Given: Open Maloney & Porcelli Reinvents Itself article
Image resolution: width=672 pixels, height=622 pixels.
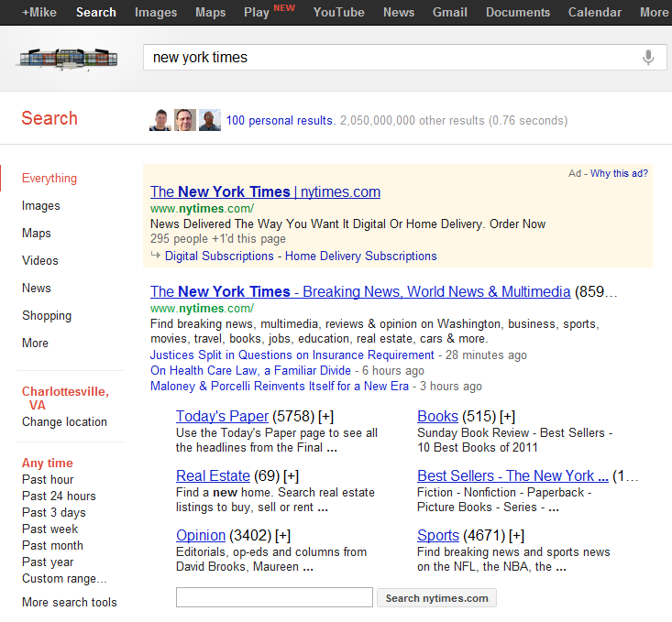Looking at the screenshot, I should click(280, 386).
